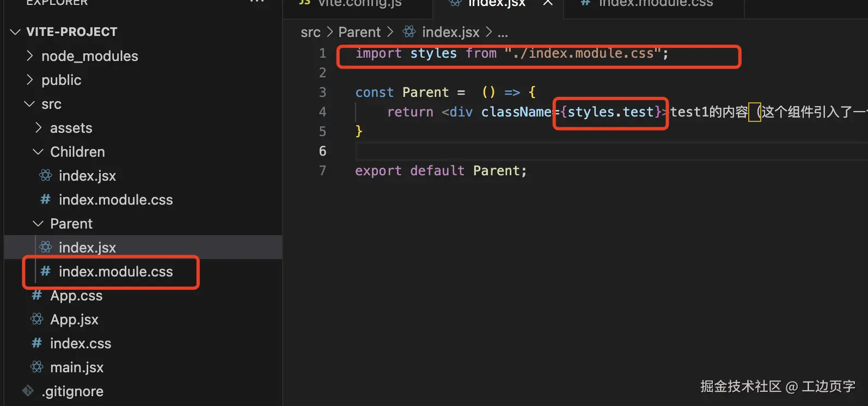This screenshot has width=868, height=406.
Task: Close the index.jsx editor tab
Action: 548,3
